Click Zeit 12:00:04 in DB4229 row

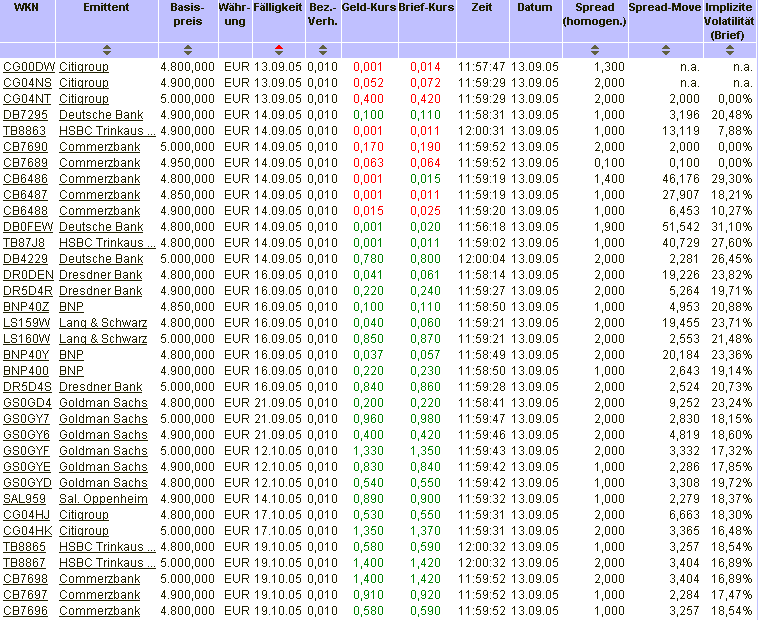pos(482,258)
